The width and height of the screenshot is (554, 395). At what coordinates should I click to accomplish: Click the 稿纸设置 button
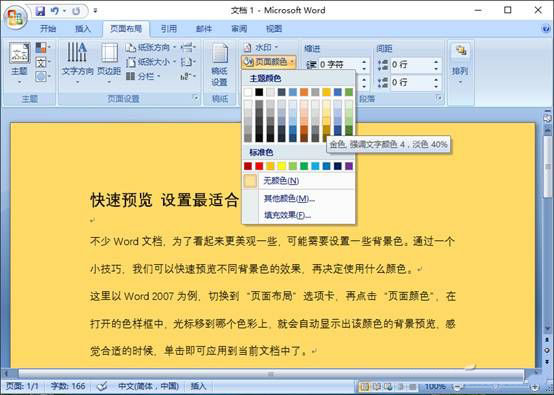pyautogui.click(x=219, y=65)
